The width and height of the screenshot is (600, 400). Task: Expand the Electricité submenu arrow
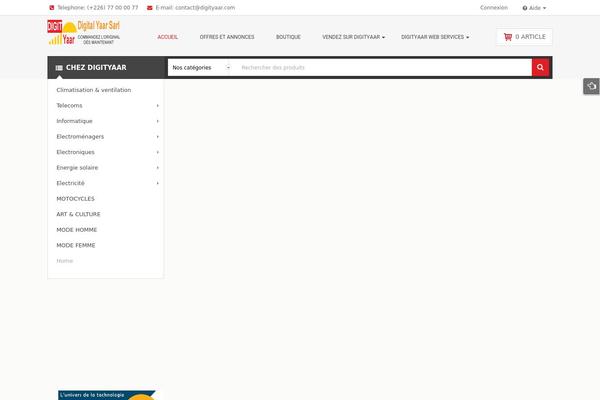[x=157, y=183]
